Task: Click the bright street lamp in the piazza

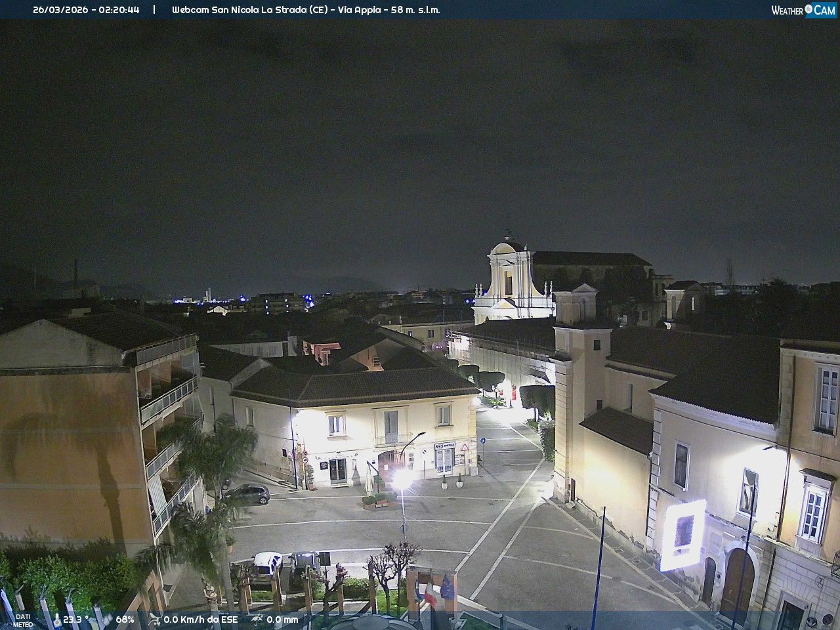Action: tap(400, 482)
